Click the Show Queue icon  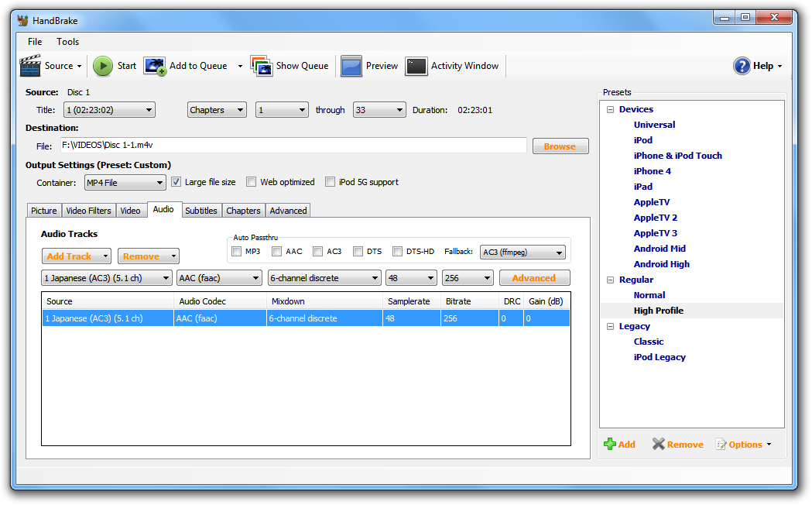click(x=262, y=67)
